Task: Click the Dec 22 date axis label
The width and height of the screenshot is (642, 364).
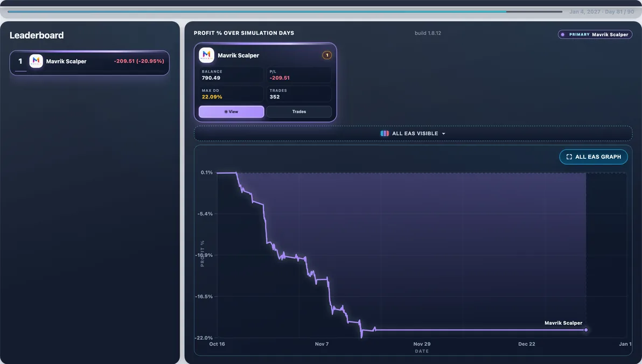Action: pyautogui.click(x=527, y=344)
